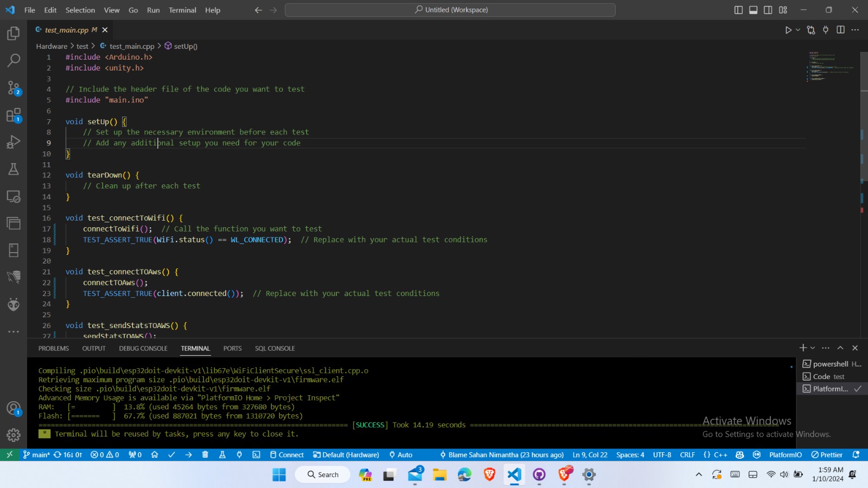Show additional activity bar views ellipsis
The width and height of the screenshot is (868, 488).
(x=14, y=331)
